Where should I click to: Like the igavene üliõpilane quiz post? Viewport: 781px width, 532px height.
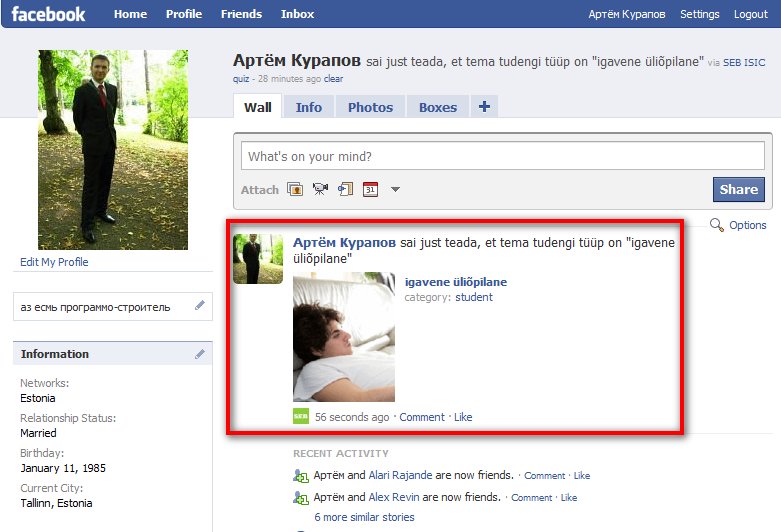coord(463,417)
